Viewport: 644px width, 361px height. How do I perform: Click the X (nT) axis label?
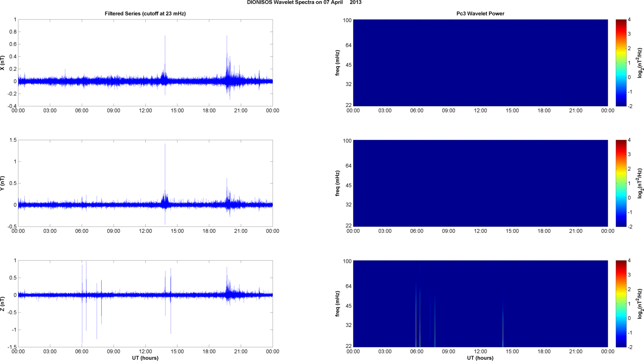tap(3, 63)
